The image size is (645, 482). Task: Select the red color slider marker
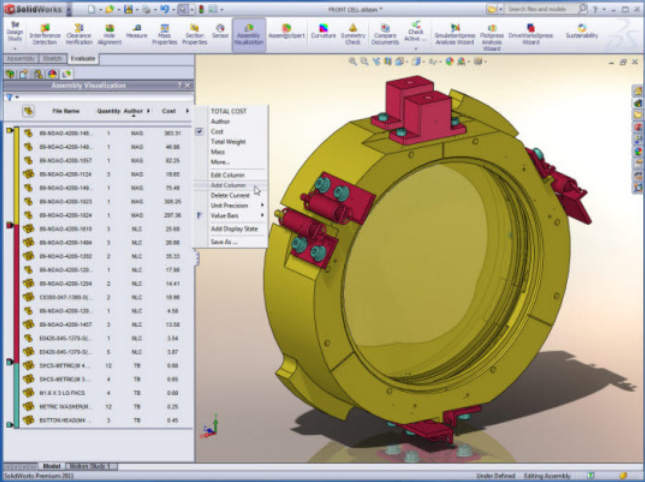[x=9, y=225]
